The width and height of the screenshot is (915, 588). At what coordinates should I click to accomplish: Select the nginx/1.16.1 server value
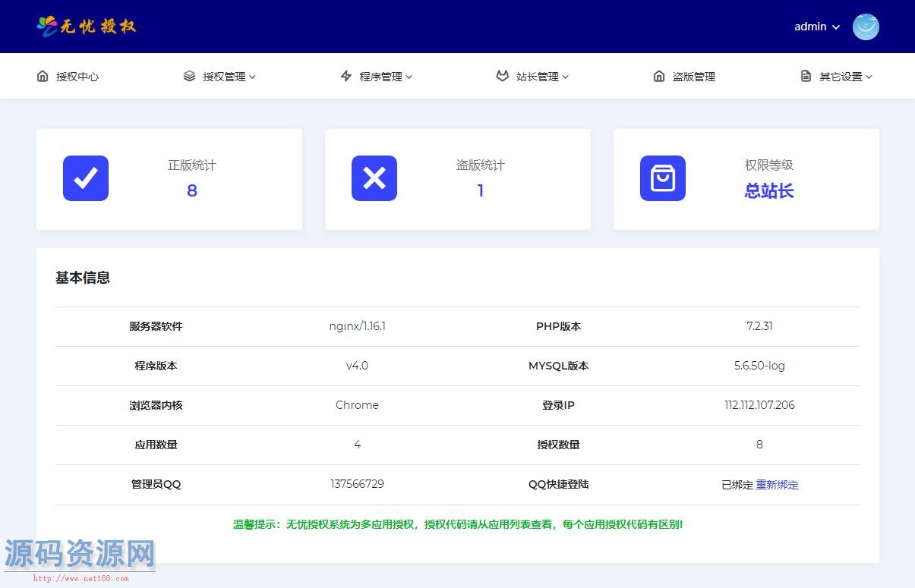[x=357, y=326]
